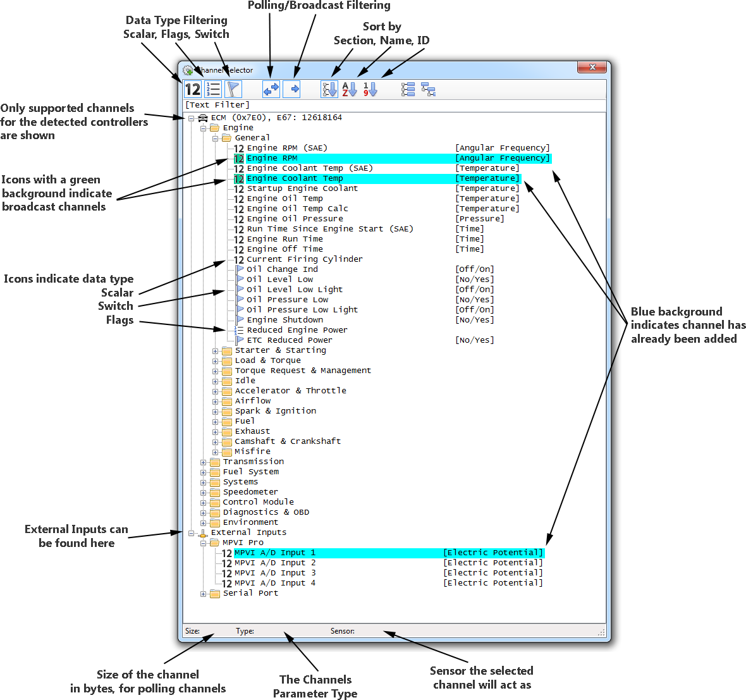
Task: Select MPVI A/D Input 2 channel
Action: click(x=274, y=563)
